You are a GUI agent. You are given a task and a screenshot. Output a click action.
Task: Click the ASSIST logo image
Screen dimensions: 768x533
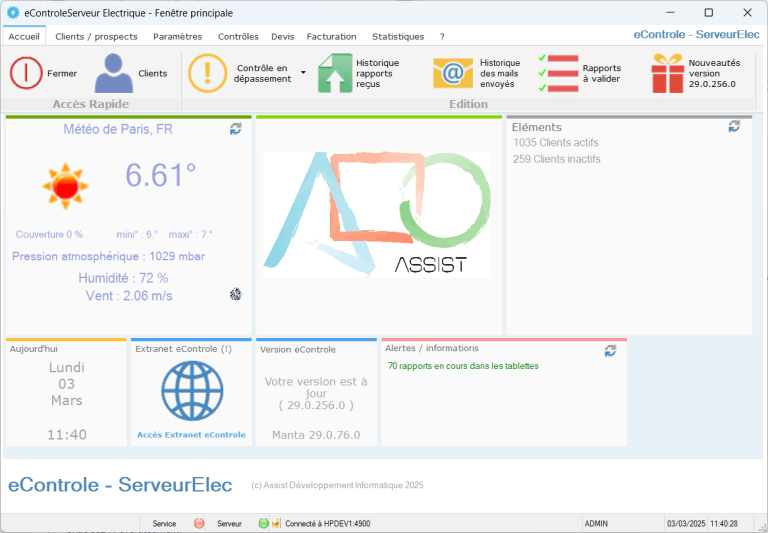(377, 214)
